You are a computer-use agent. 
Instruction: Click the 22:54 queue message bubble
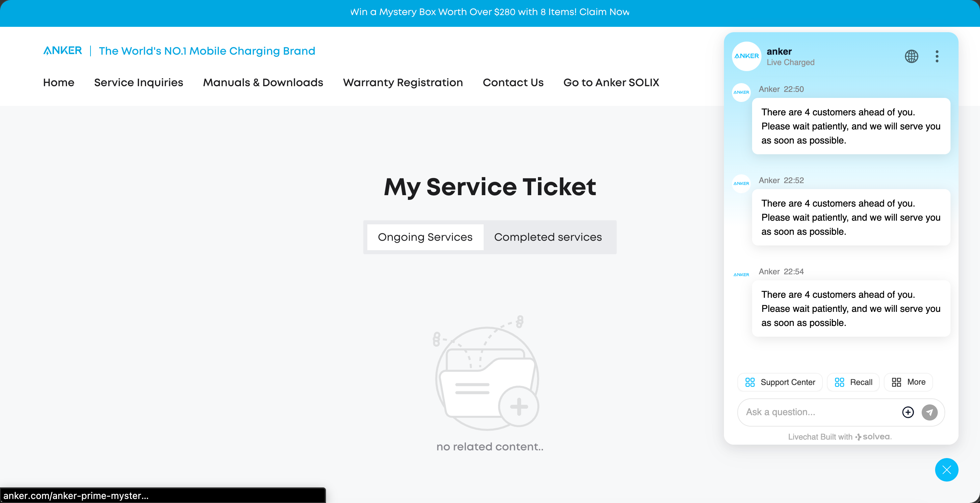pyautogui.click(x=851, y=309)
